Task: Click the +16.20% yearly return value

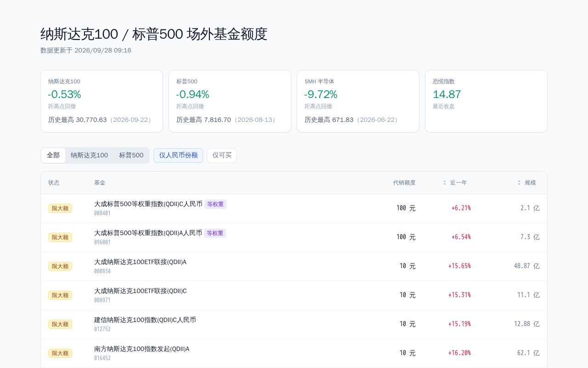Action: (459, 353)
